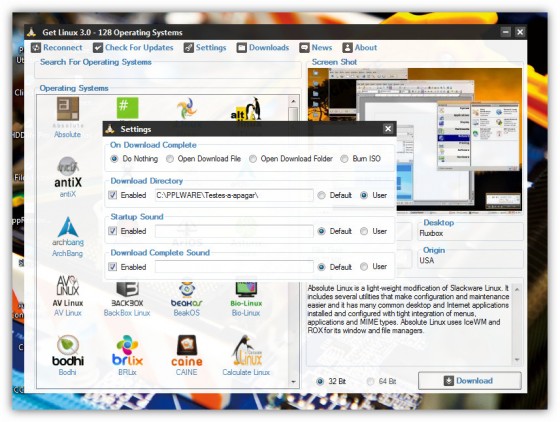Select Default for Startup Sound
Screen dimensions: 560x422
pos(321,231)
